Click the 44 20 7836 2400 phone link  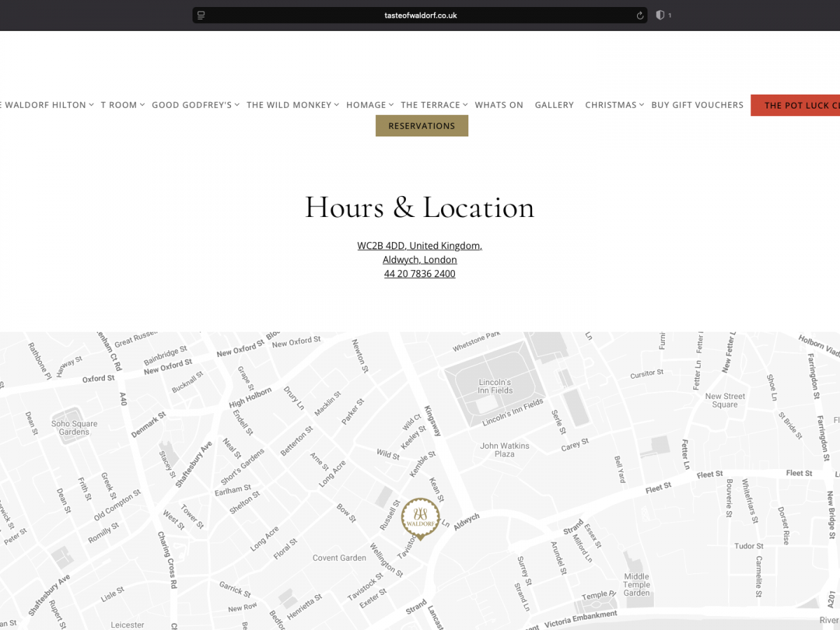click(x=419, y=274)
